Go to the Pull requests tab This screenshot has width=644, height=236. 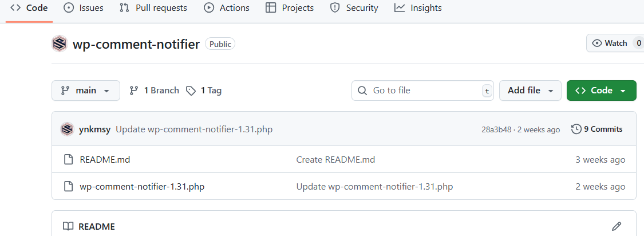(153, 8)
